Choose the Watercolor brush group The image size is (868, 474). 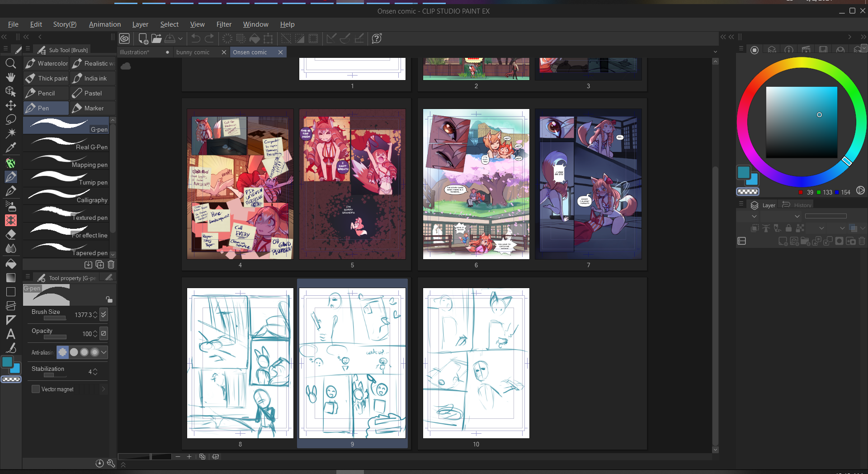tap(46, 63)
